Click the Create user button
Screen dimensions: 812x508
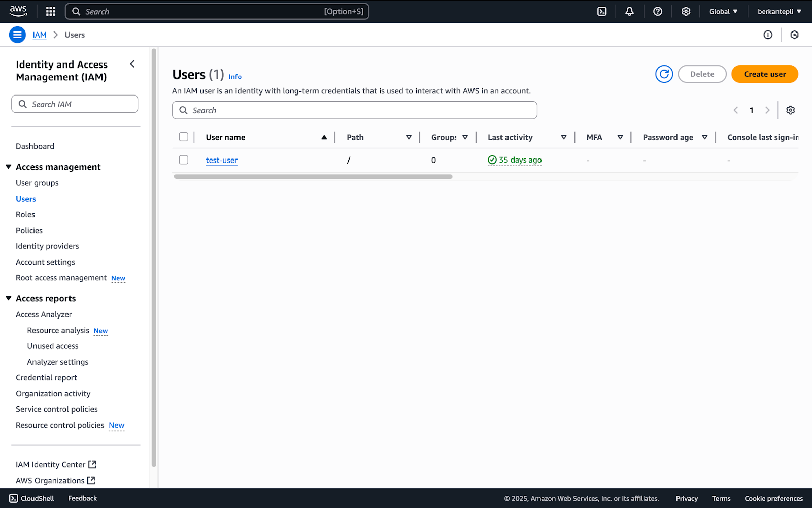[x=764, y=74]
